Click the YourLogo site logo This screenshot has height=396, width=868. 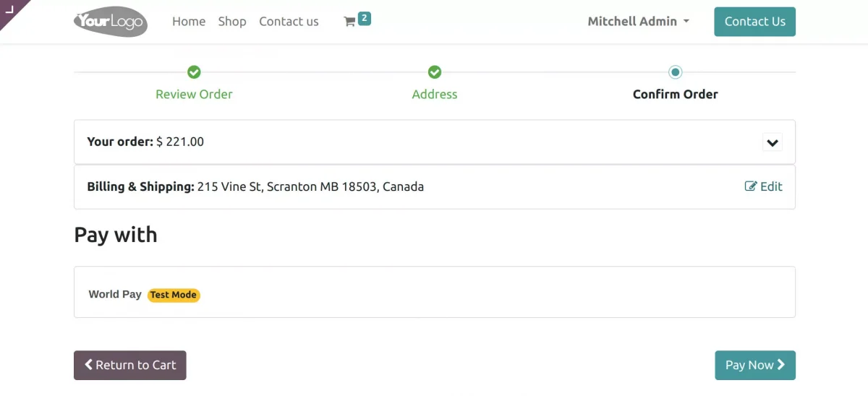click(111, 22)
